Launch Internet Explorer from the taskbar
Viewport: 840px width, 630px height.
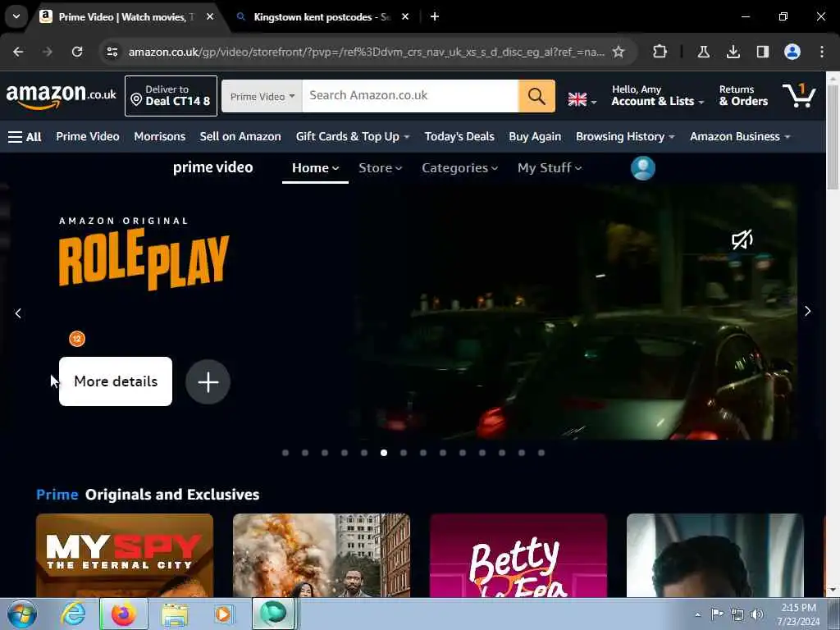click(73, 614)
